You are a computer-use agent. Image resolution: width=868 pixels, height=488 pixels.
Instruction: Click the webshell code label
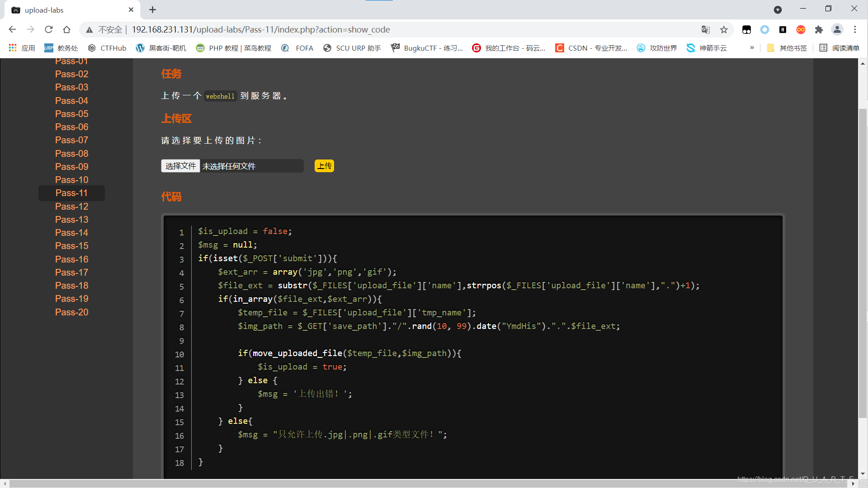220,96
